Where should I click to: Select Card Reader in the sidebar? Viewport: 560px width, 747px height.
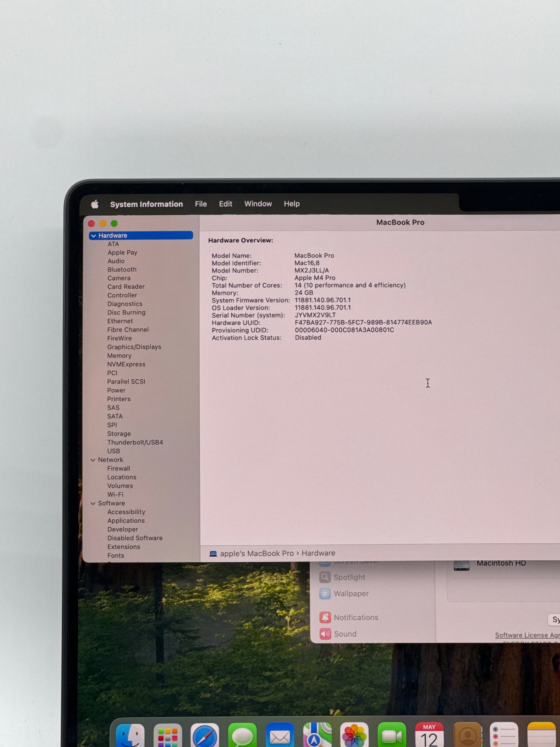point(126,287)
